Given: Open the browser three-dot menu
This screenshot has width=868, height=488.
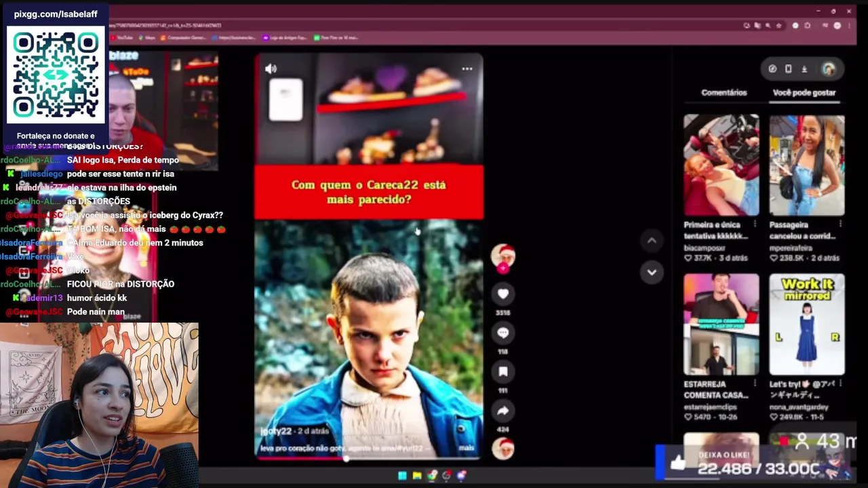Looking at the screenshot, I should pos(850,26).
